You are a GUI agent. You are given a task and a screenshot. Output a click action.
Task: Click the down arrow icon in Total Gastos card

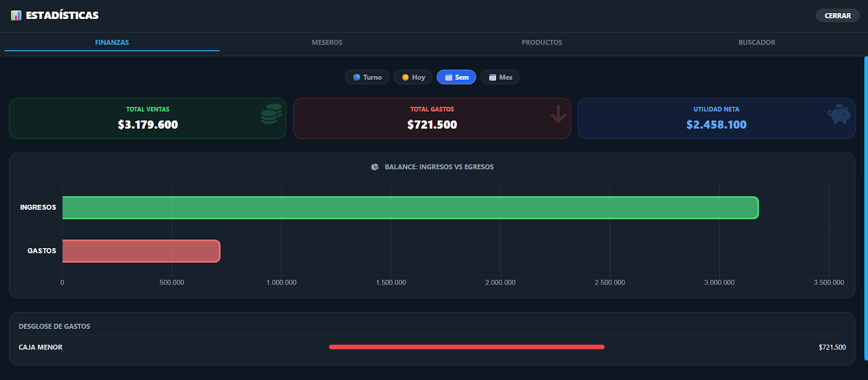coord(558,114)
